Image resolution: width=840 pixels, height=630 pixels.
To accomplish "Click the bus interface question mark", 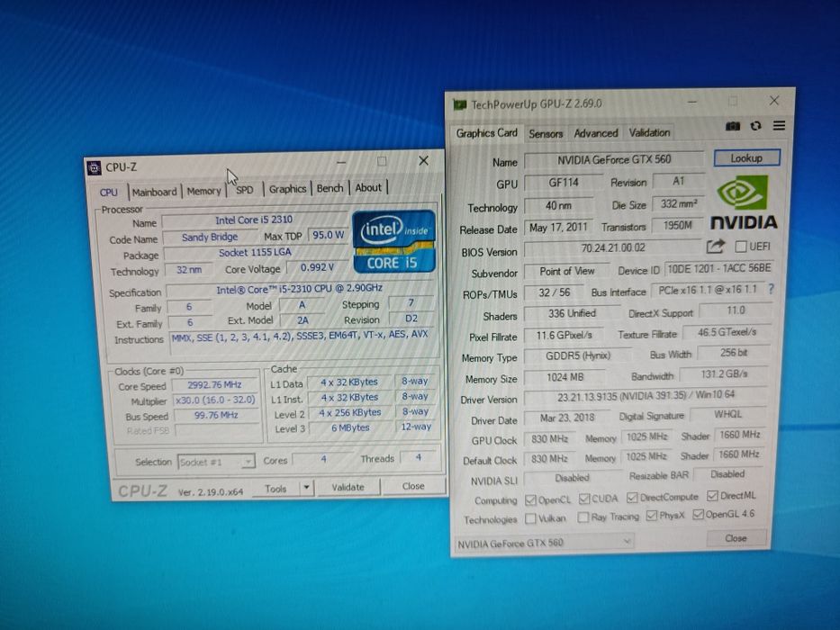I will pyautogui.click(x=771, y=289).
